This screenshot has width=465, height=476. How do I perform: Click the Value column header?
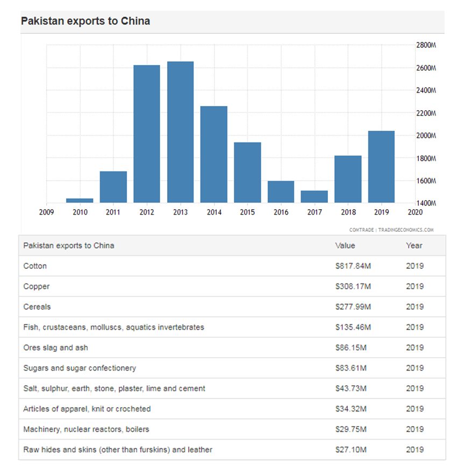(x=345, y=246)
